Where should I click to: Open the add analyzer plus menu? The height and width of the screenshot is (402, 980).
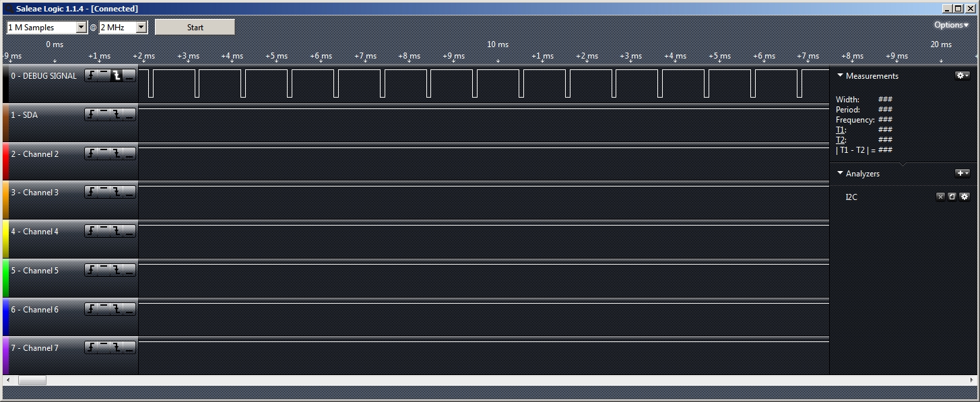pyautogui.click(x=962, y=173)
